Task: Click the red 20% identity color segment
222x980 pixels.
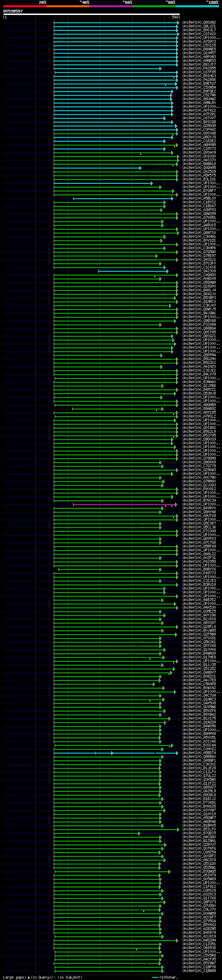Action: pos(25,6)
